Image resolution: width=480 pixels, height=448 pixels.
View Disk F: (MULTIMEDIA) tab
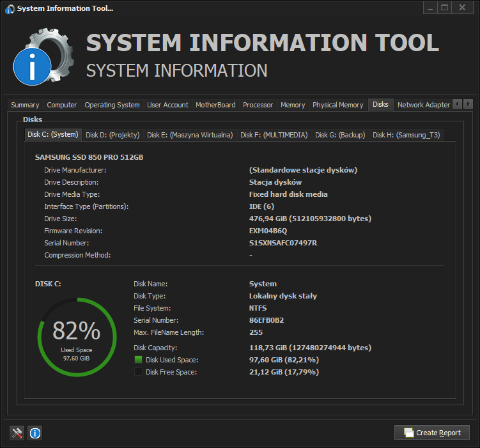pos(274,135)
